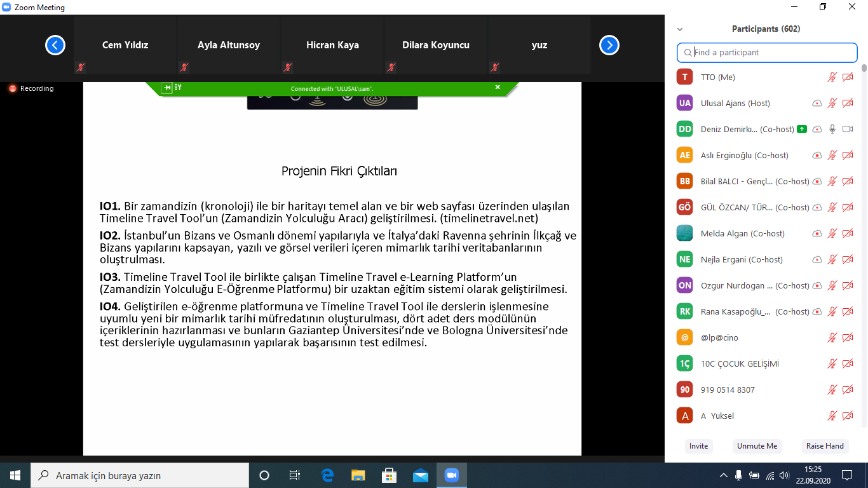This screenshot has width=868, height=488.
Task: Click the camera-off icon for TTO (Me)
Action: (x=848, y=78)
